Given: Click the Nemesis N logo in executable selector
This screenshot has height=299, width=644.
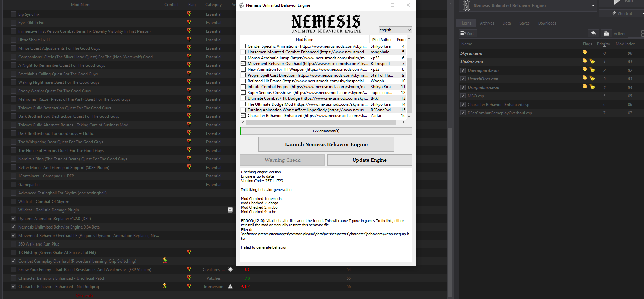Looking at the screenshot, I should tap(466, 5).
